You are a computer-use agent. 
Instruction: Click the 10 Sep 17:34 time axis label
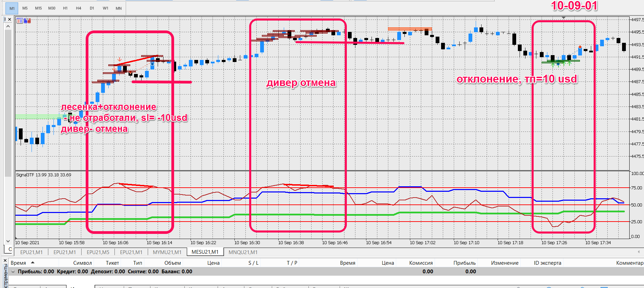coord(598,242)
